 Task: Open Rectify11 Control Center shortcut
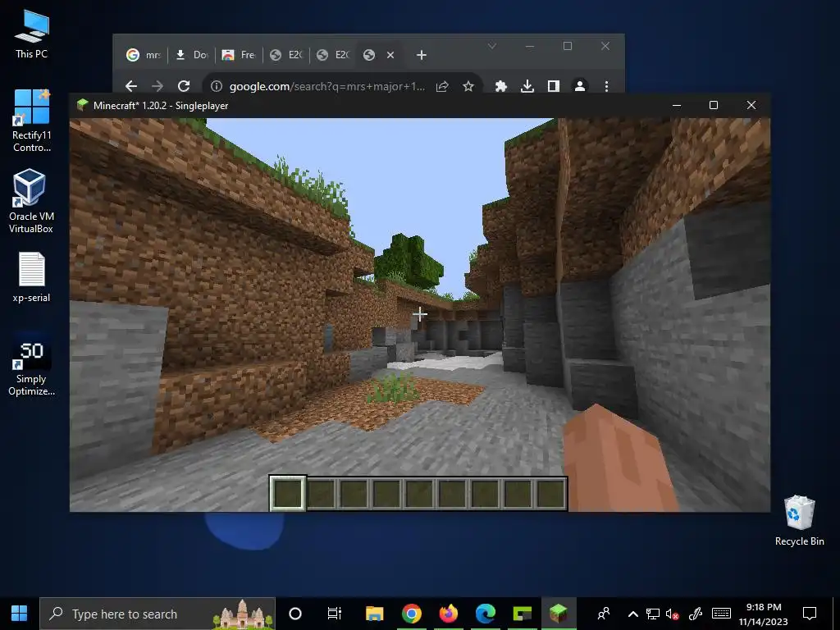(x=32, y=121)
